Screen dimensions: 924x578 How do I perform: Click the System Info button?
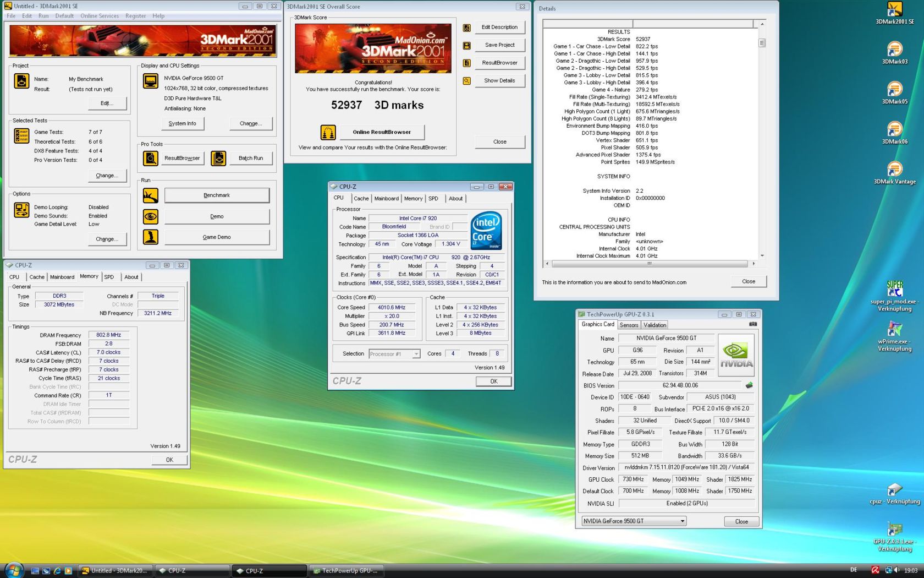[182, 124]
